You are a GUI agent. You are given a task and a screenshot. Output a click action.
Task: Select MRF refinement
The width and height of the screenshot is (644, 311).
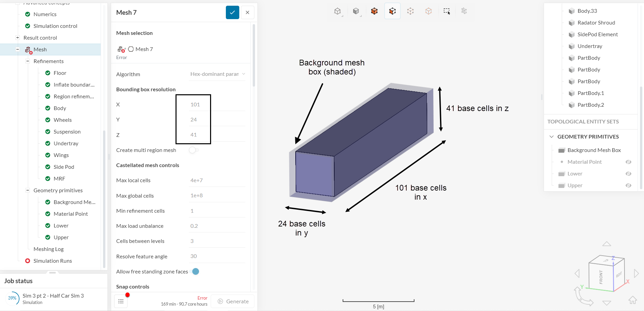point(59,178)
